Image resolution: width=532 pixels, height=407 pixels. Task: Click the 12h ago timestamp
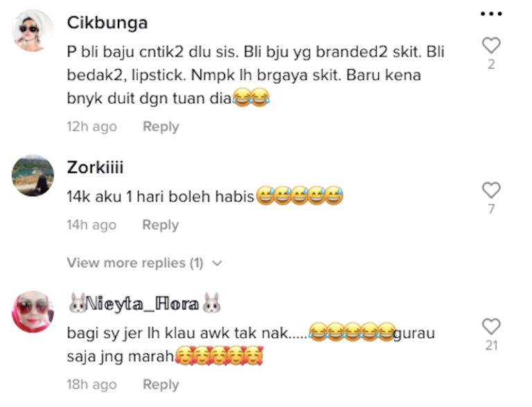coord(92,127)
